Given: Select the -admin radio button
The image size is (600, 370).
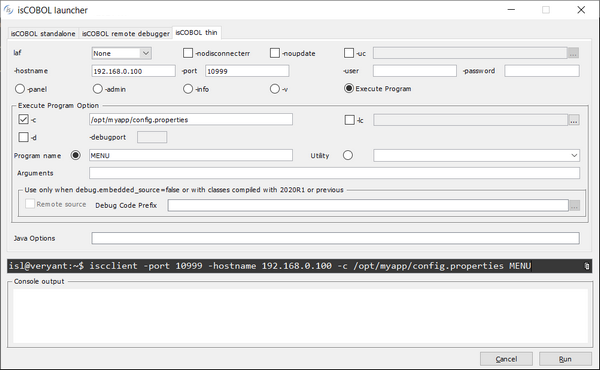Looking at the screenshot, I should pos(98,89).
